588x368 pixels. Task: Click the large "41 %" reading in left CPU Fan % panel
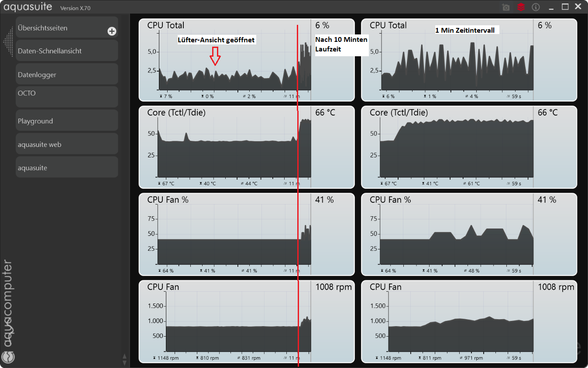[324, 200]
